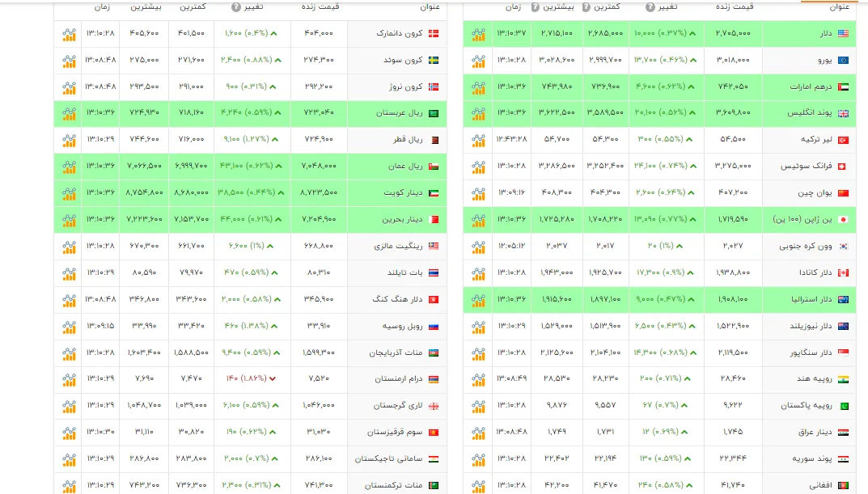View the chart icon for دلار کانادا

pos(478,273)
